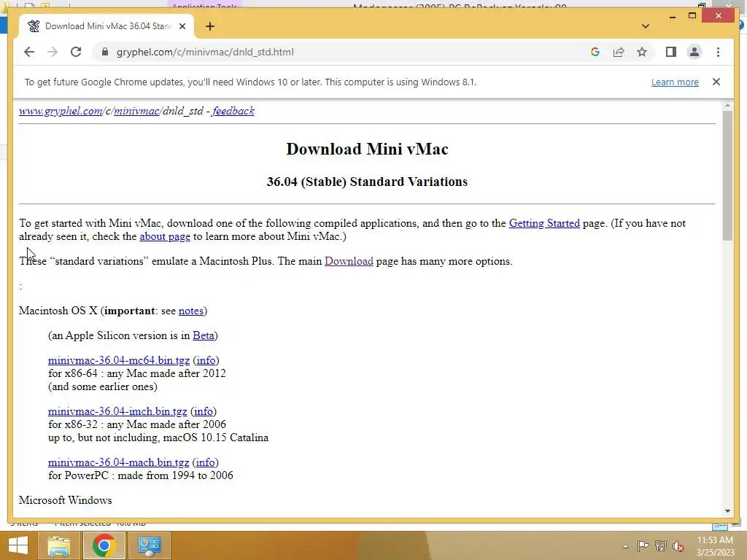
Task: View site information via lock icon
Action: 105,52
